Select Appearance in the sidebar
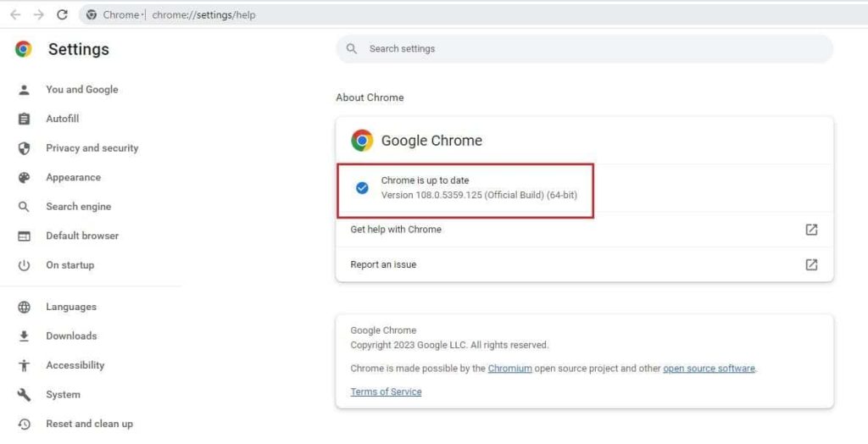Viewport: 868px width, 444px height. click(73, 177)
